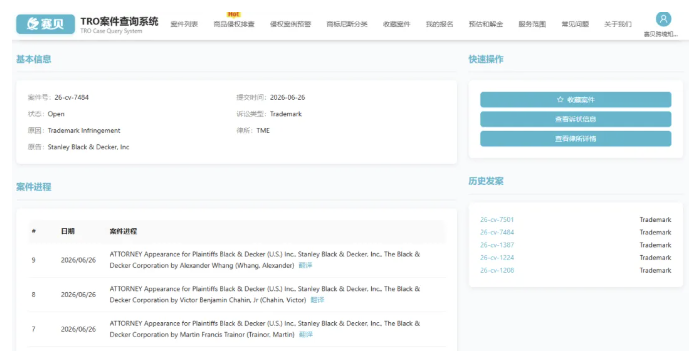691x363 pixels.
Task: Open historical case 26-cv-1224
Action: point(497,257)
